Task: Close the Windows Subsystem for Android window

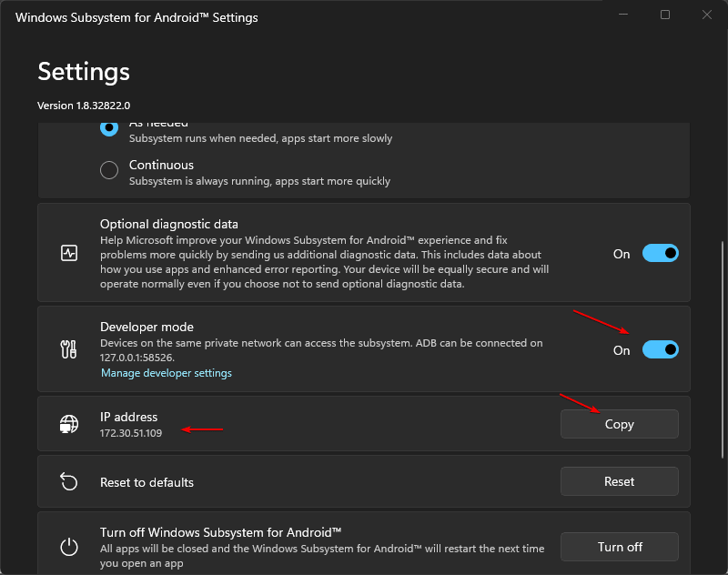Action: (x=707, y=15)
